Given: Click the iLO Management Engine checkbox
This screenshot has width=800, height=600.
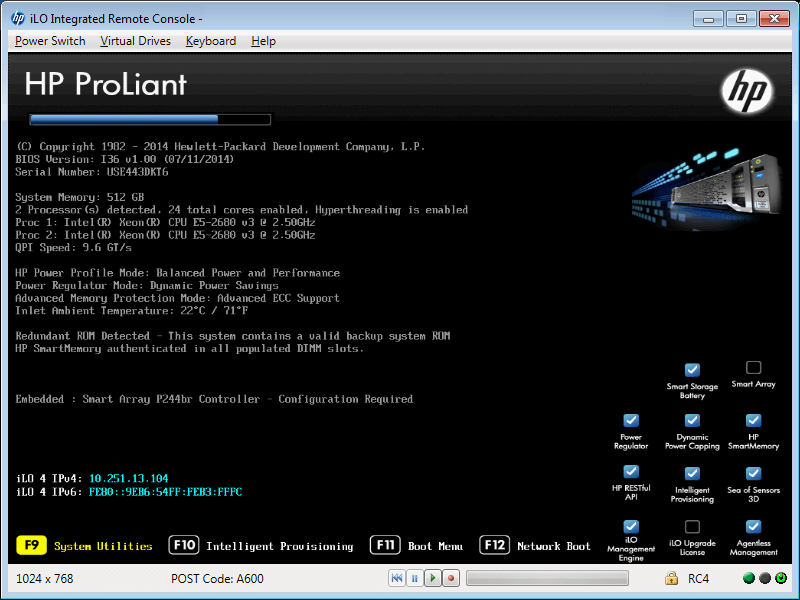Looking at the screenshot, I should point(631,526).
